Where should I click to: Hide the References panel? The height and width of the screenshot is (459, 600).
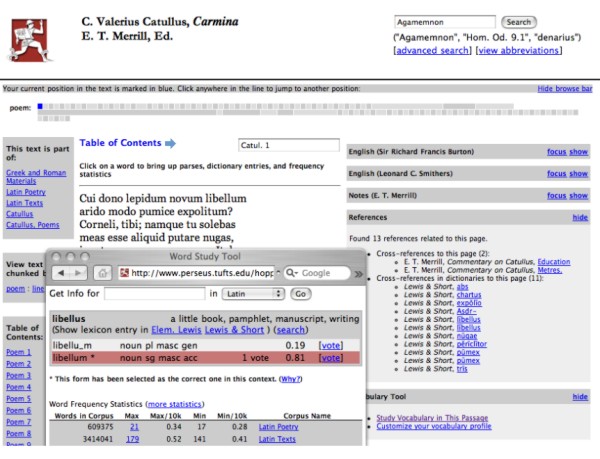pyautogui.click(x=580, y=217)
